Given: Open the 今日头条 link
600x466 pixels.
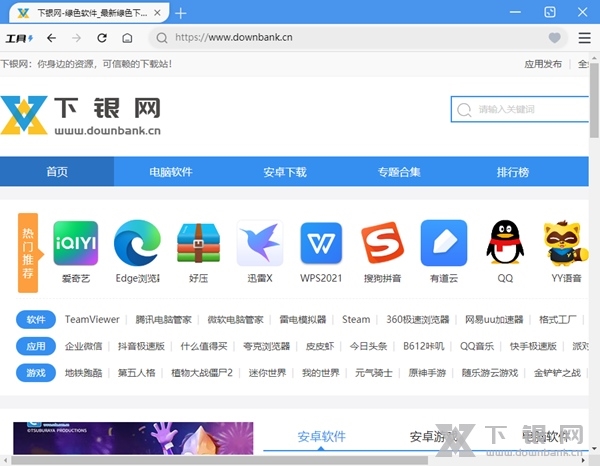Looking at the screenshot, I should (368, 346).
